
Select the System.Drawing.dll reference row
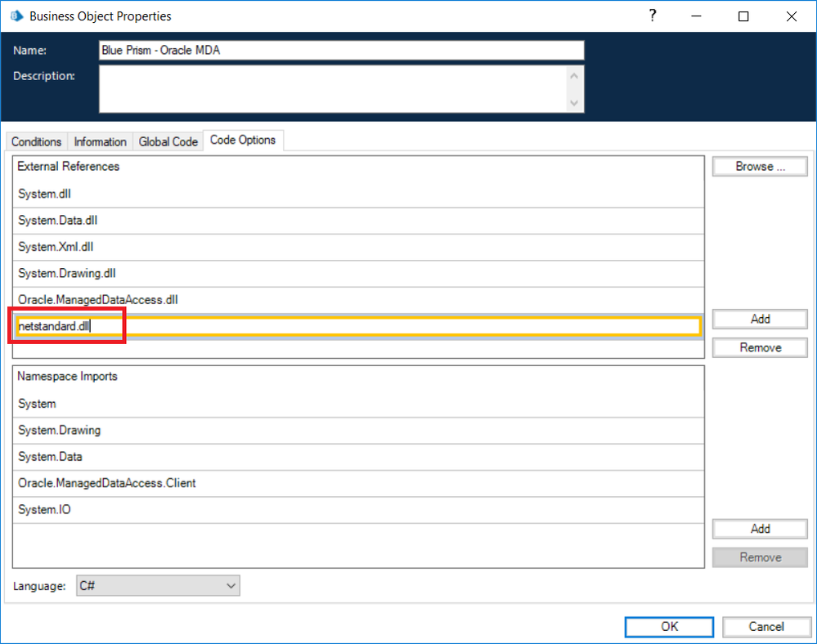tap(358, 274)
